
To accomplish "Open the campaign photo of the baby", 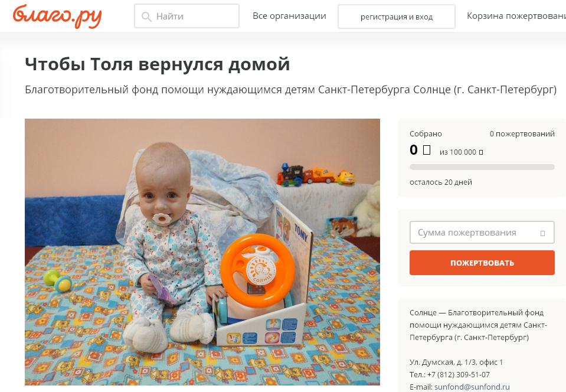I will click(x=202, y=252).
